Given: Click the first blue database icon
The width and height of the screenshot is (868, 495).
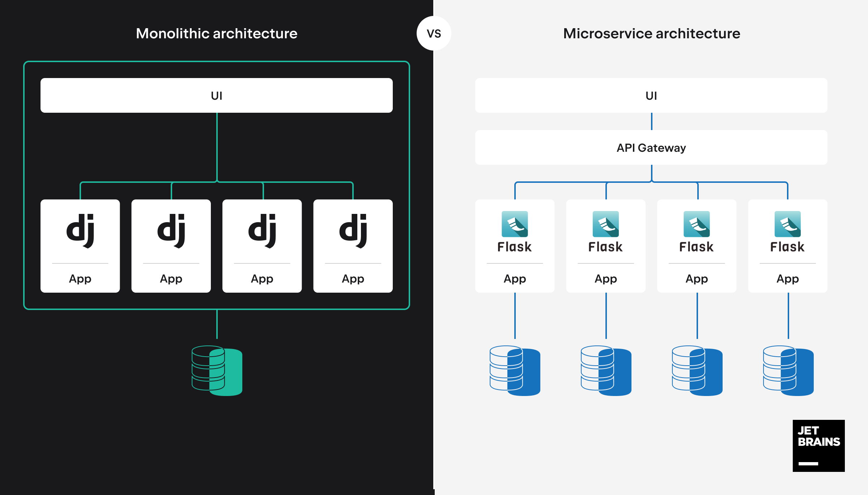Looking at the screenshot, I should point(515,371).
